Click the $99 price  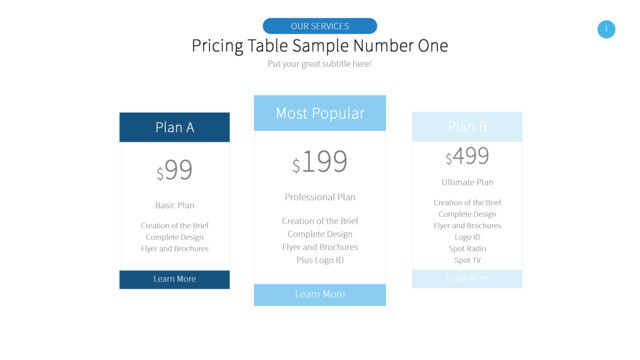[174, 170]
